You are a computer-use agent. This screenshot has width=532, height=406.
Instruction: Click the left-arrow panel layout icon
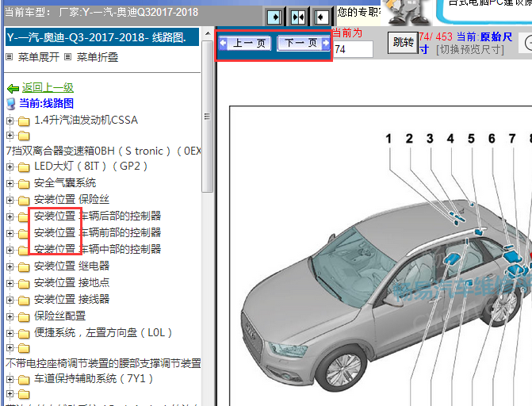(x=321, y=17)
